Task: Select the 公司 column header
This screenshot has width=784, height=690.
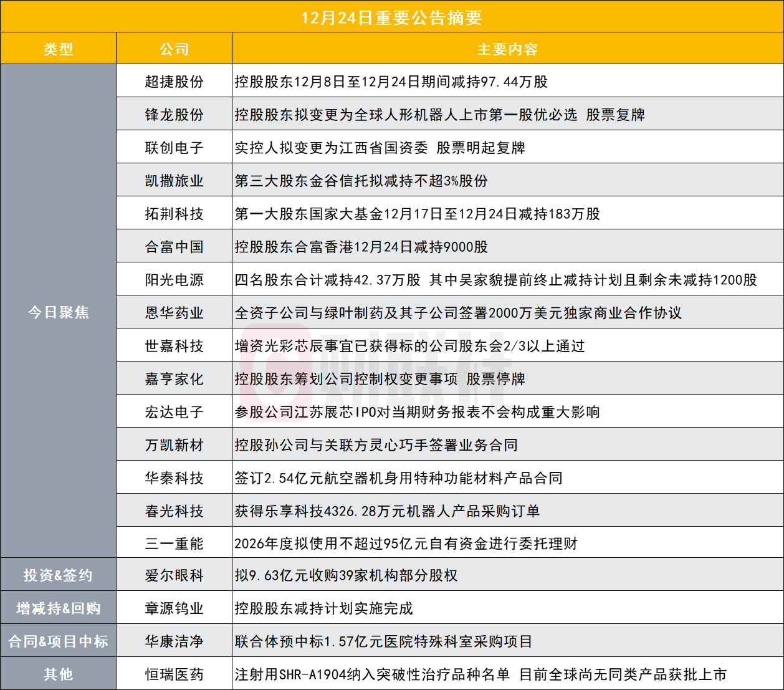Action: point(174,48)
